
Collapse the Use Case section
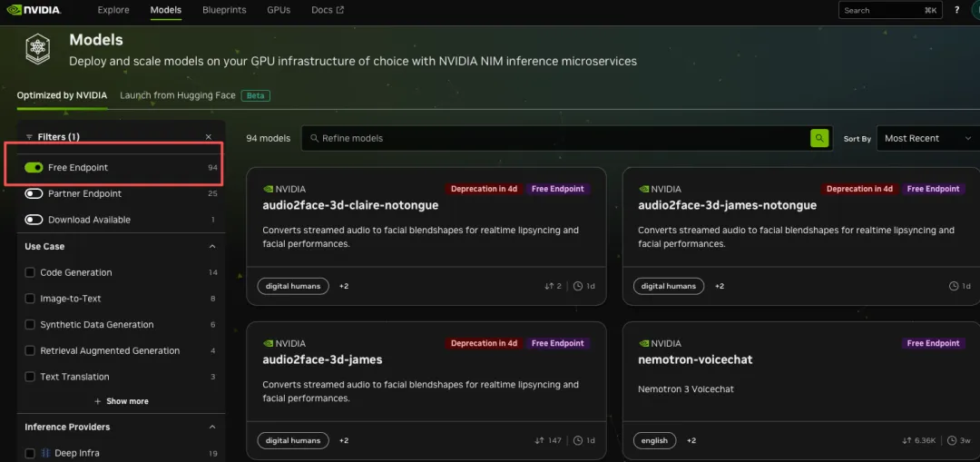pyautogui.click(x=212, y=246)
